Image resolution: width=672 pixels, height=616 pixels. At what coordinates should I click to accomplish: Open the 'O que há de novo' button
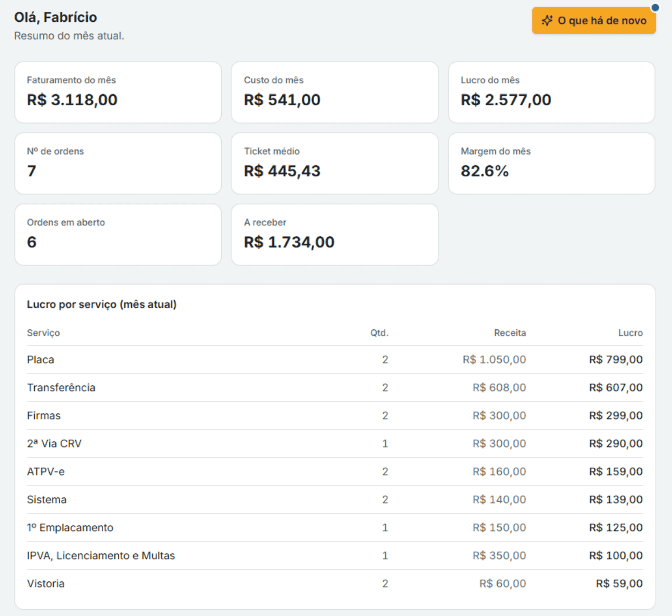pos(594,21)
